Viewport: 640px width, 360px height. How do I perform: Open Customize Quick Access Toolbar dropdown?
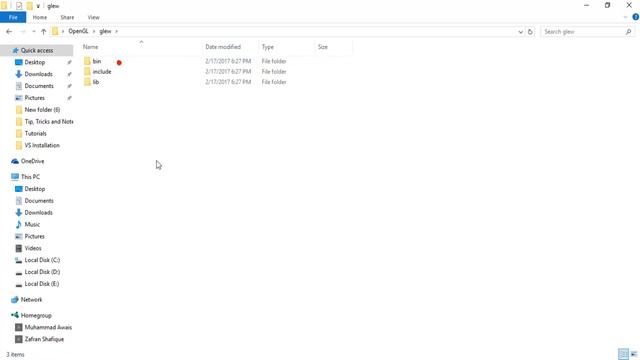[x=38, y=6]
